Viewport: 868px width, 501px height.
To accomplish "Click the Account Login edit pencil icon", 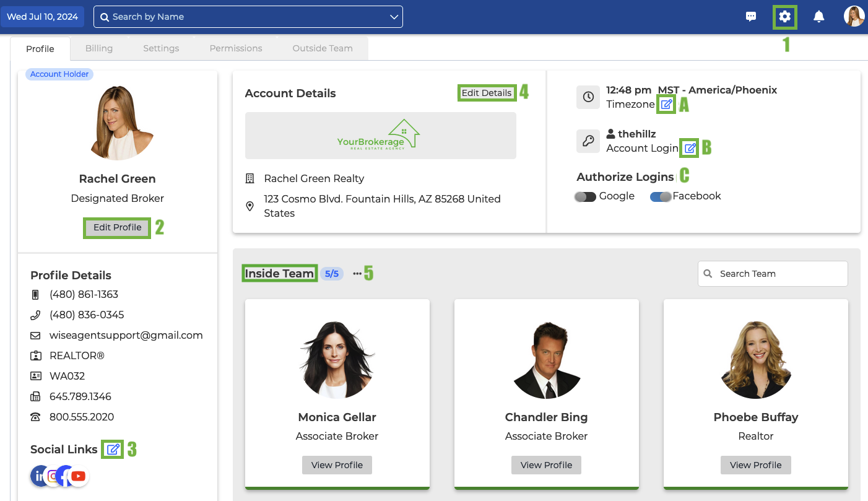I will click(690, 148).
